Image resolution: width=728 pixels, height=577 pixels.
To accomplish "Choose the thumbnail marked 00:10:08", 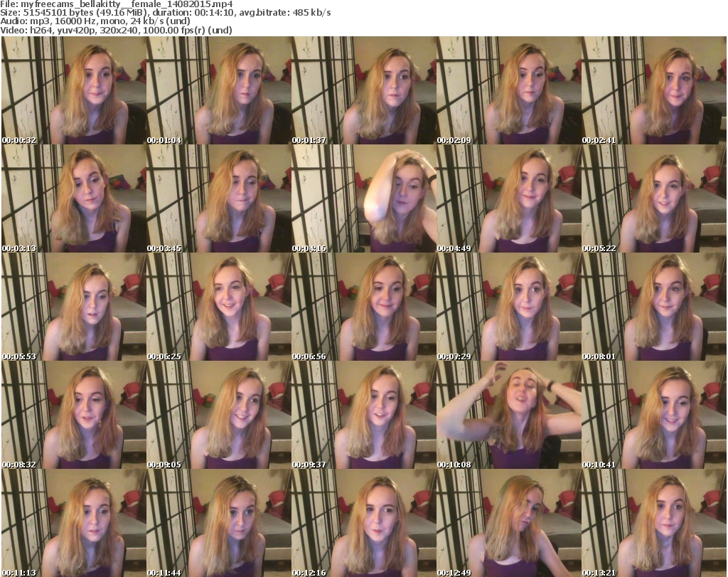I will [509, 415].
